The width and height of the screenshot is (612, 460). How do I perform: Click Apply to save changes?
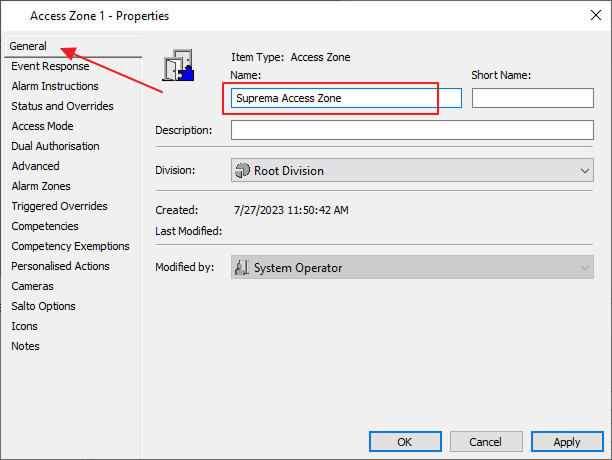point(567,441)
